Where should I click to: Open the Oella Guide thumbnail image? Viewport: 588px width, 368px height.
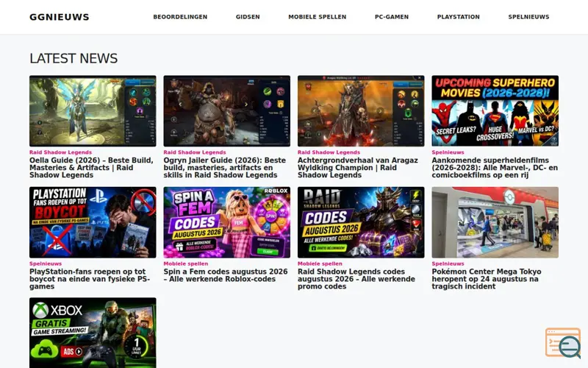[93, 111]
